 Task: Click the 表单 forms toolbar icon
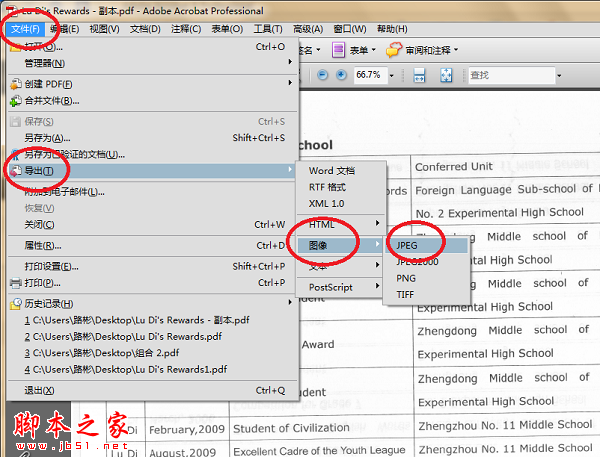(x=338, y=50)
